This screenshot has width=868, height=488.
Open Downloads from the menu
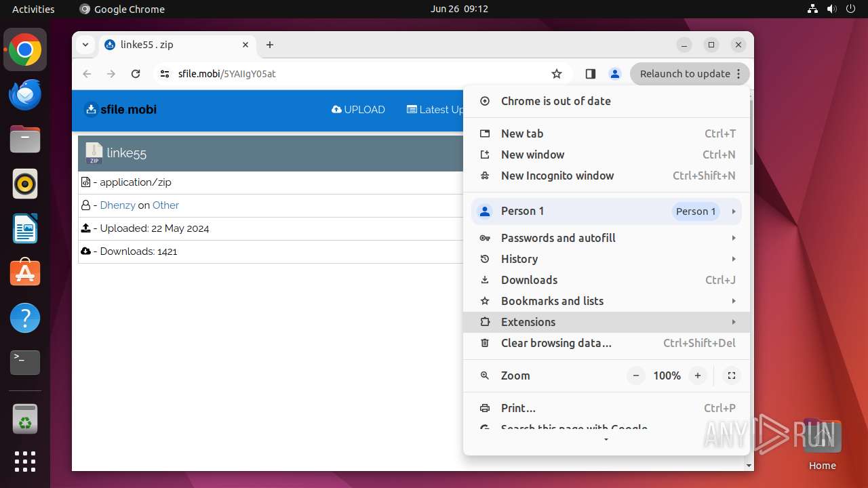click(607, 280)
